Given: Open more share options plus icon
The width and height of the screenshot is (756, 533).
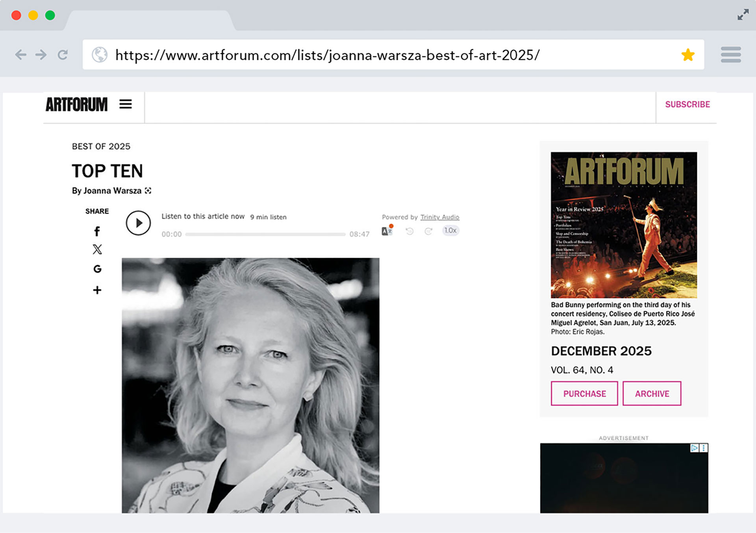Looking at the screenshot, I should pos(97,290).
